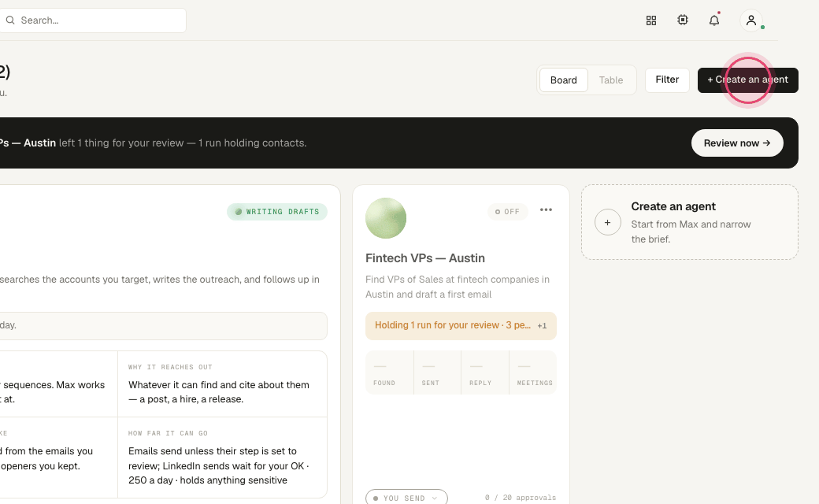Click banner text 'left 1 thing for your review'
The image size is (819, 504).
coord(121,143)
